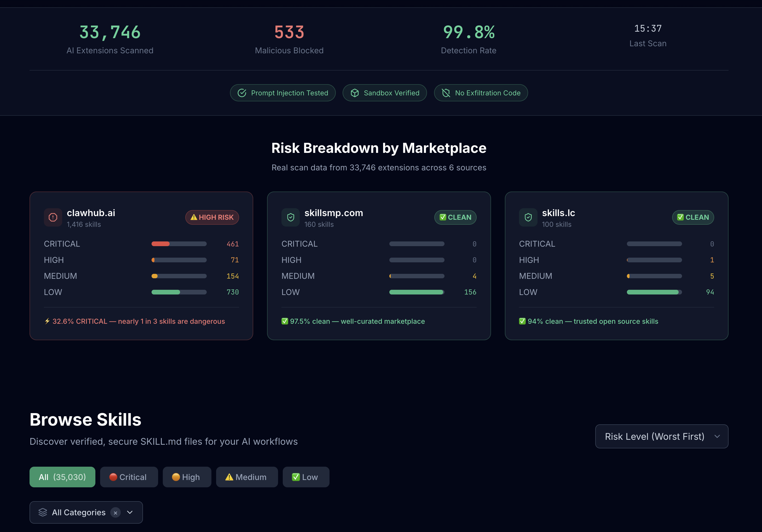Image resolution: width=762 pixels, height=532 pixels.
Task: Toggle the Critical severity filter
Action: [129, 477]
